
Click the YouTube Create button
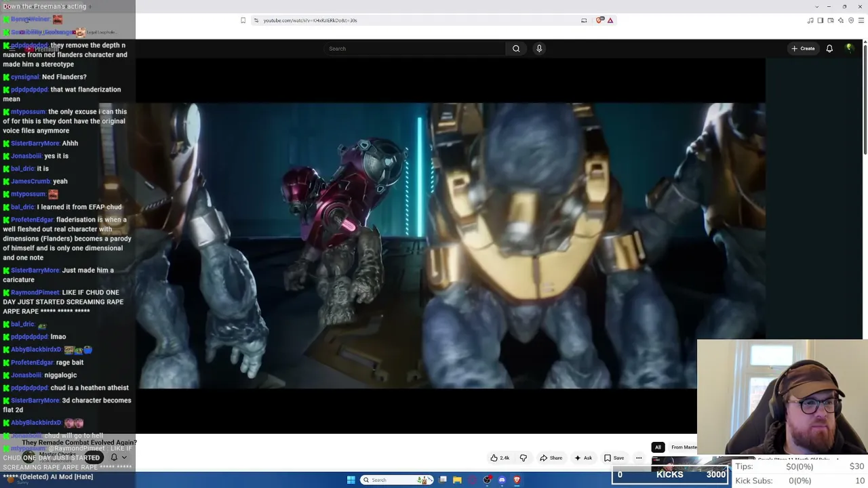(x=803, y=49)
